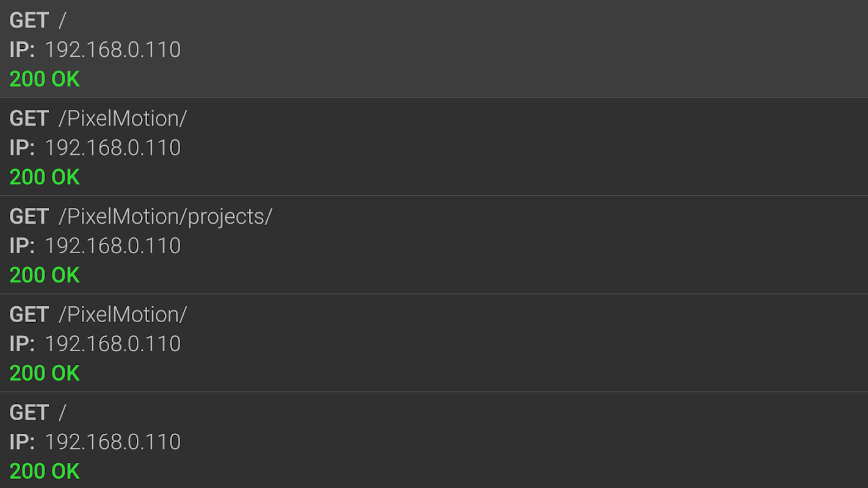The image size is (868, 488).
Task: Click 200 OK of /PixelMotion/ entry below projects
Action: point(45,373)
